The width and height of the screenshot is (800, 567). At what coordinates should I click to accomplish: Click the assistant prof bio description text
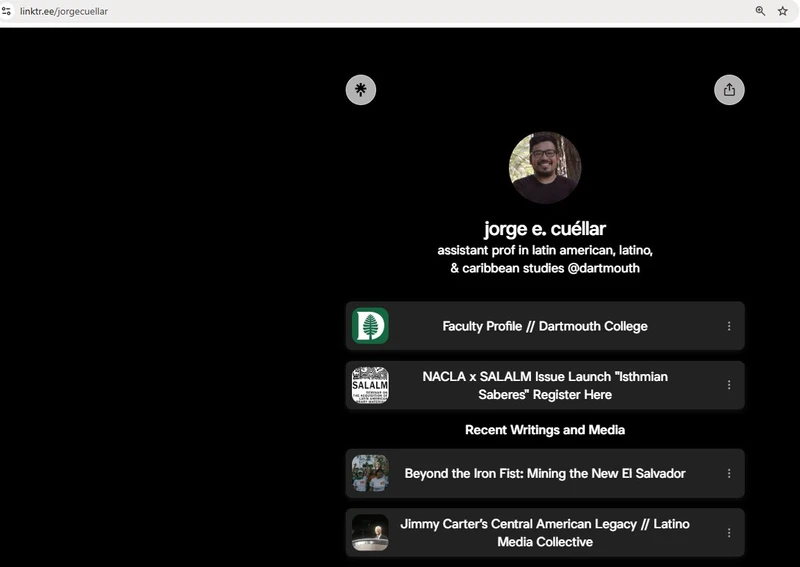[x=545, y=259]
